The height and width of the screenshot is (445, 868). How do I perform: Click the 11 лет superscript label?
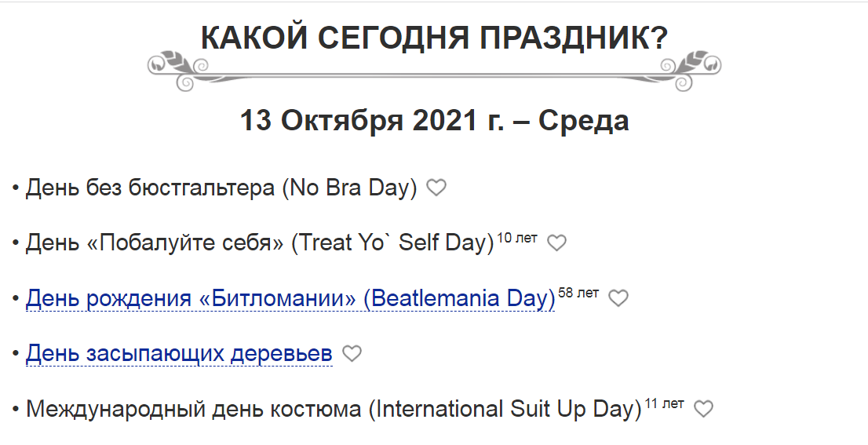[x=664, y=403]
